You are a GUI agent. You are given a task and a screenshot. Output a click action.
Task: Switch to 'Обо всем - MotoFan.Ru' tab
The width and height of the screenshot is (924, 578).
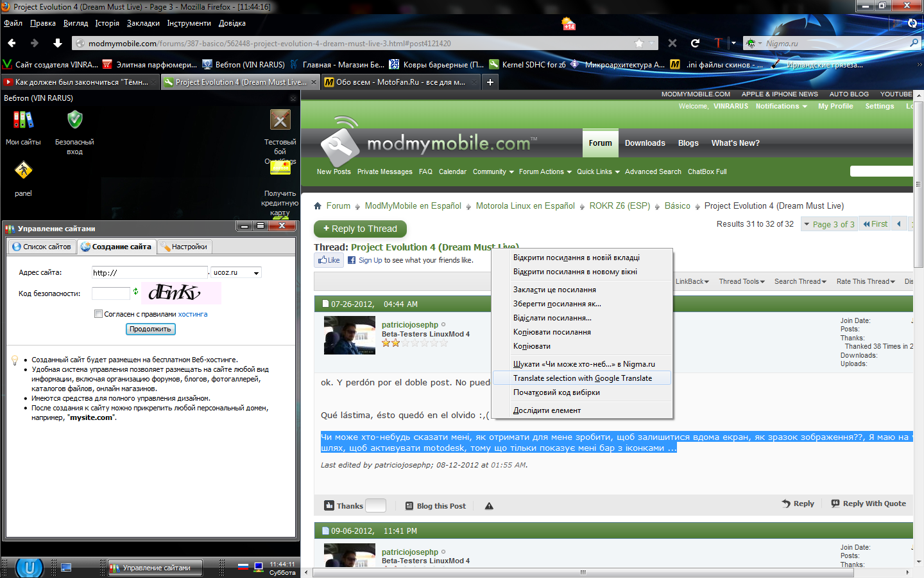click(400, 82)
